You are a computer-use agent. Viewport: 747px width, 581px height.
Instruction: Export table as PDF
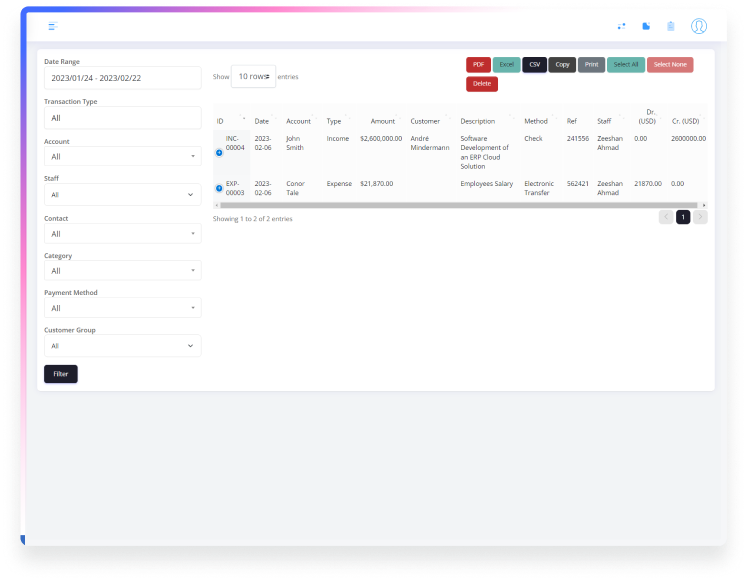pos(479,65)
